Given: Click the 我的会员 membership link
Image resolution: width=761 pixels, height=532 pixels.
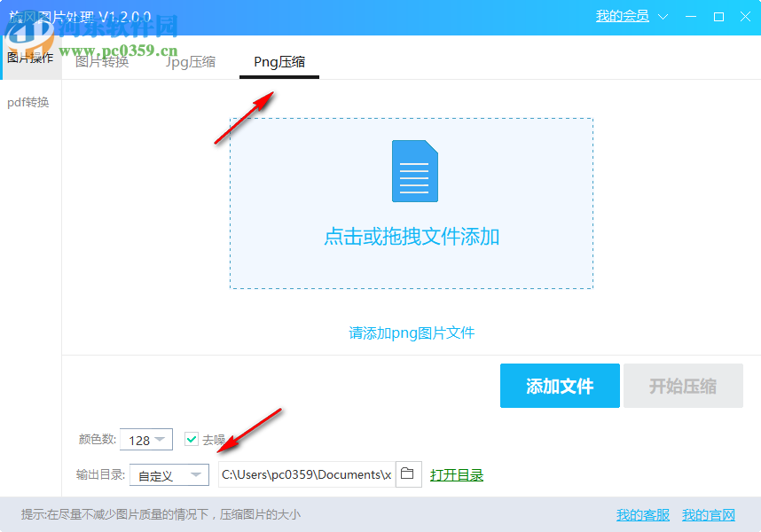Looking at the screenshot, I should (x=621, y=16).
